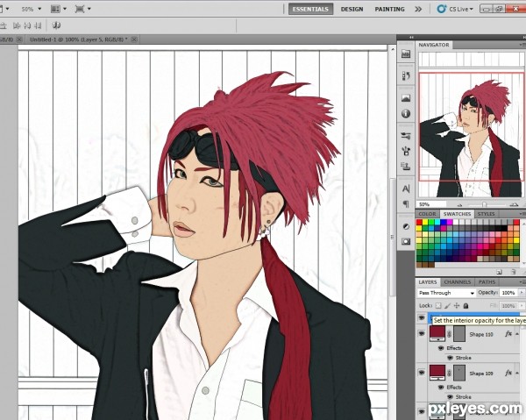The height and width of the screenshot is (420, 526).
Task: Click the layer Opacity 100% field
Action: (x=508, y=293)
